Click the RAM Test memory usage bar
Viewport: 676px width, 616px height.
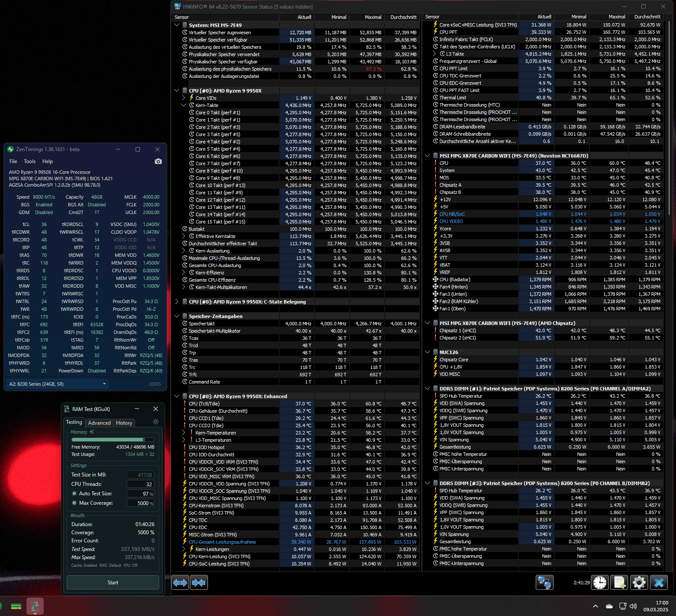click(113, 440)
